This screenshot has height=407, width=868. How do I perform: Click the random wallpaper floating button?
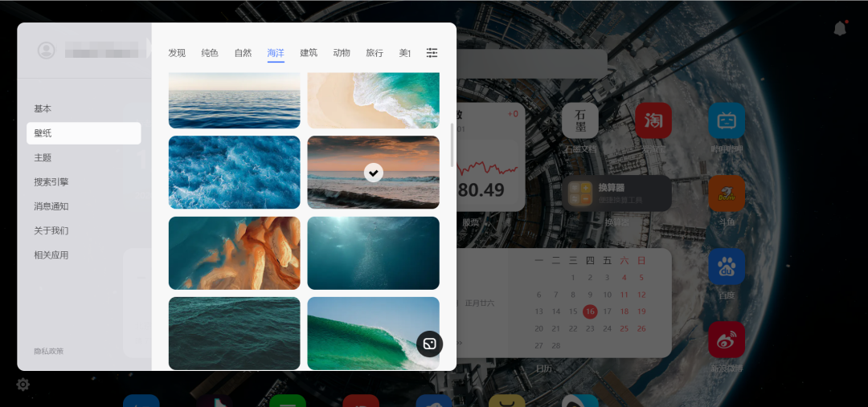click(x=429, y=344)
